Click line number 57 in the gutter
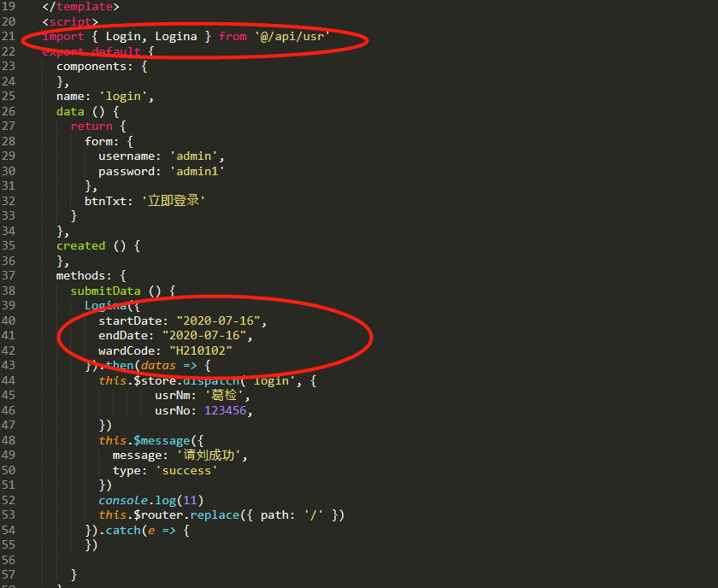The height and width of the screenshot is (588, 718). [9, 574]
